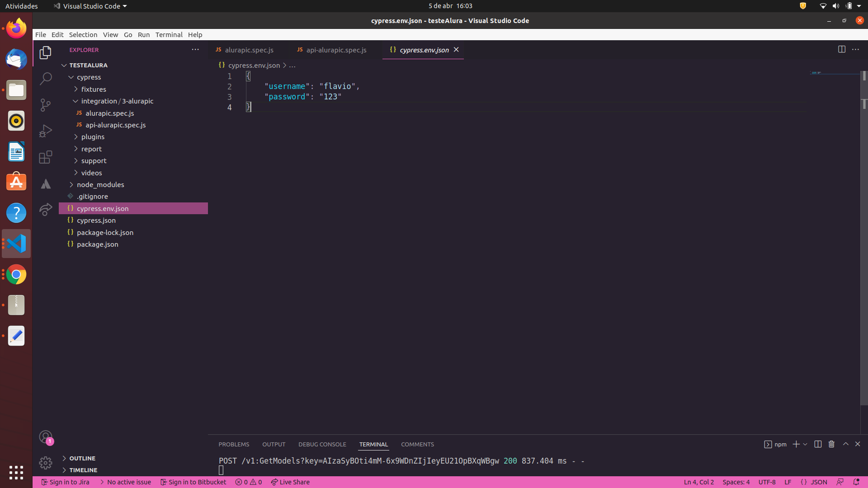Open package.json in explorer
This screenshot has height=488, width=868.
[x=133, y=244]
